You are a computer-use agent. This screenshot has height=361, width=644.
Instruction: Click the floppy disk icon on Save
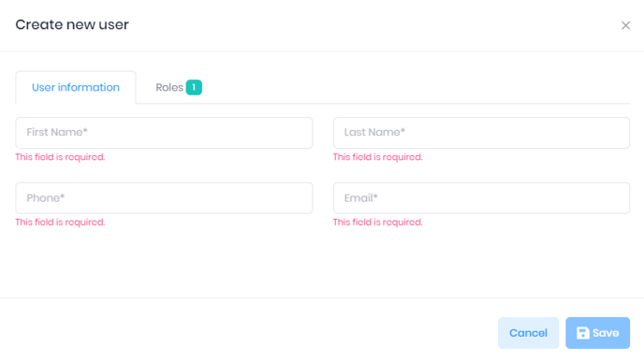(x=583, y=333)
